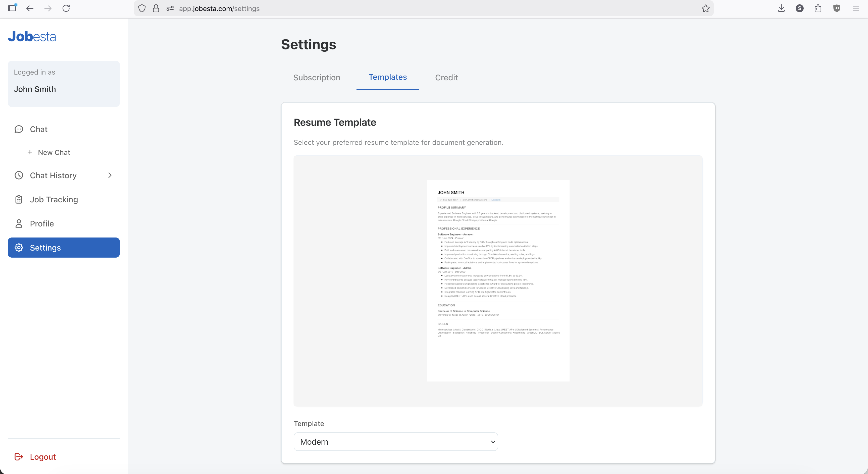868x474 pixels.
Task: Open the Chat section via its speech bubble icon
Action: [x=19, y=129]
